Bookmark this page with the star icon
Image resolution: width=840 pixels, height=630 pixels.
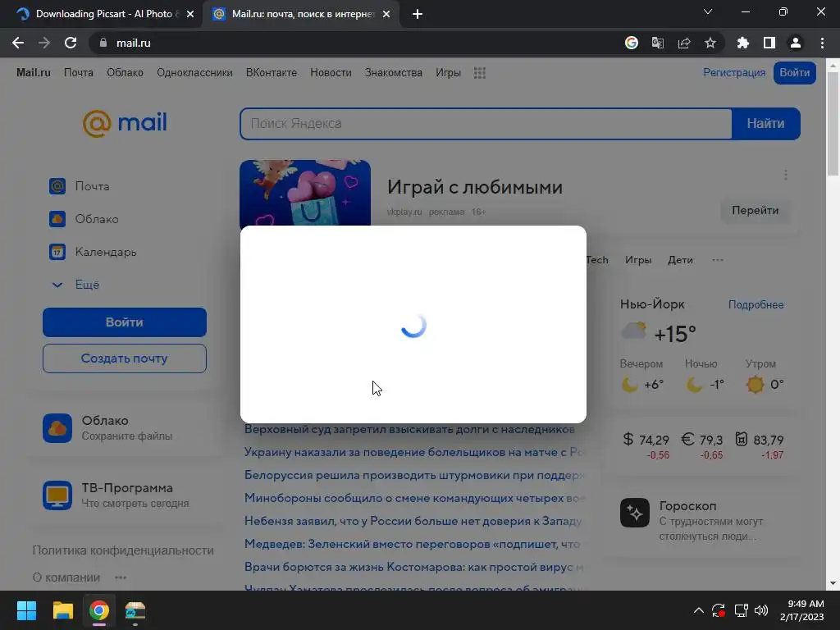point(710,43)
